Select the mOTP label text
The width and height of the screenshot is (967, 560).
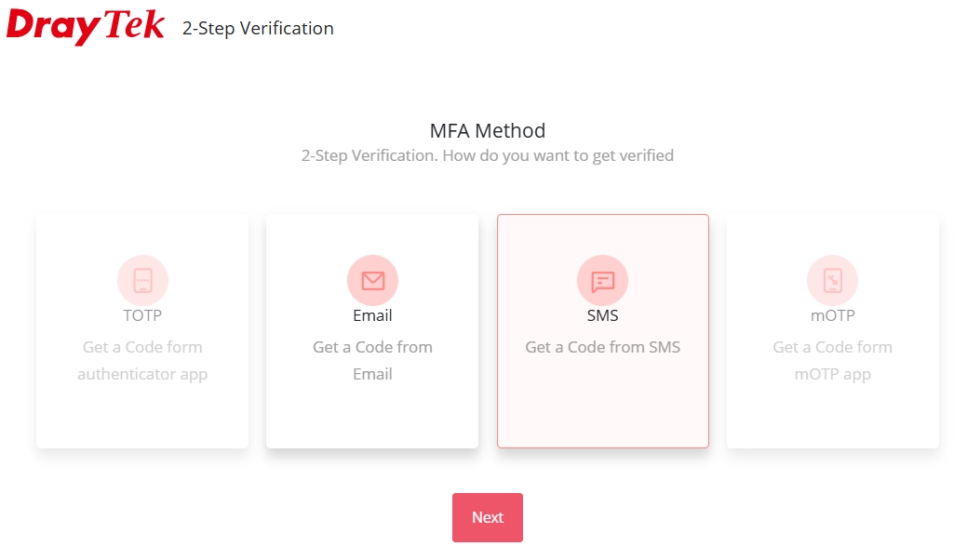(x=833, y=315)
